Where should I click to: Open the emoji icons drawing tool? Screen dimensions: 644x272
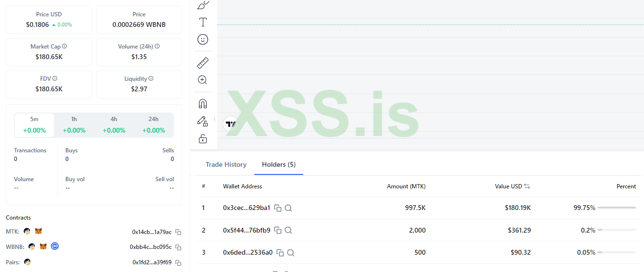pos(203,39)
